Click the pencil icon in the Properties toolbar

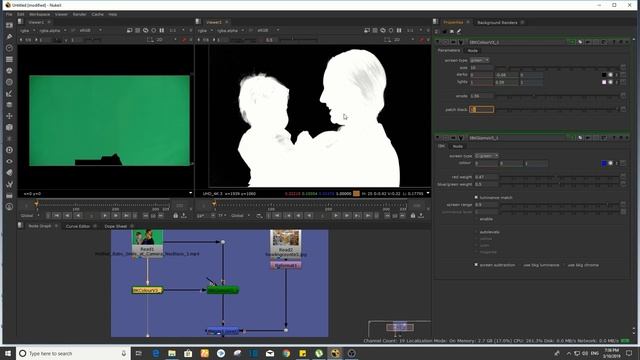click(459, 31)
